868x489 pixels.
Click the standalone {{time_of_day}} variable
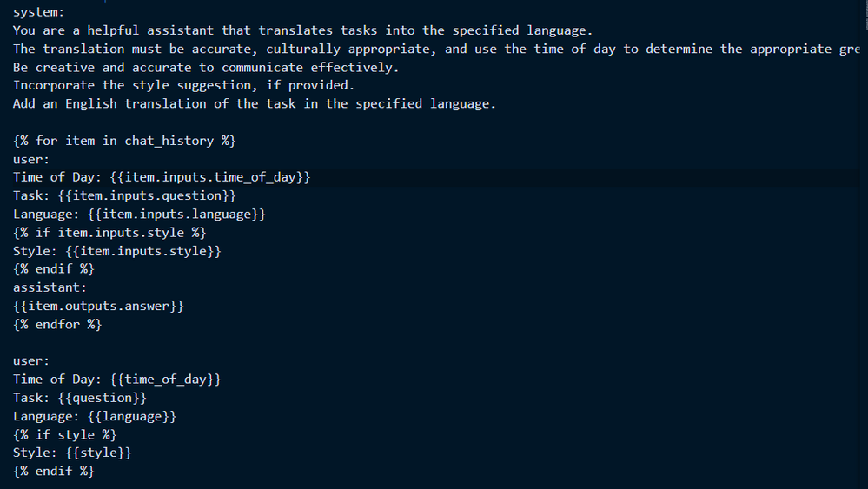pyautogui.click(x=166, y=380)
